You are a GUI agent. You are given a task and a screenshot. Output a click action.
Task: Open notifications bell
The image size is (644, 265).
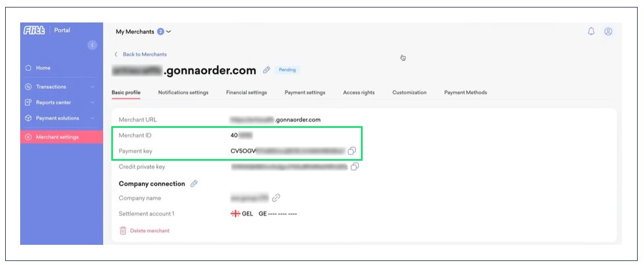[592, 32]
